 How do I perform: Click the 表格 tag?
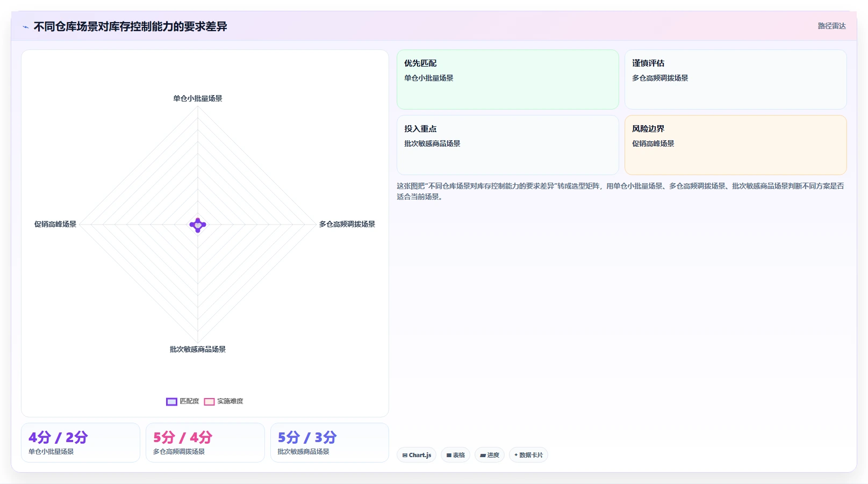(455, 455)
